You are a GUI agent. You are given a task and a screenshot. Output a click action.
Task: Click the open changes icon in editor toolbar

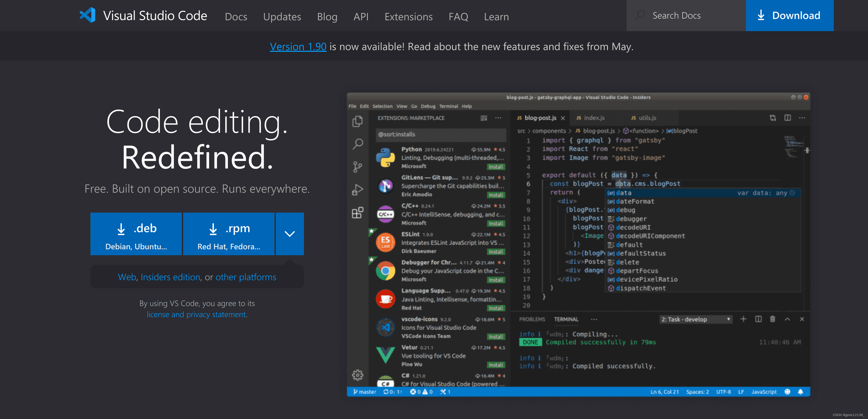pos(773,118)
